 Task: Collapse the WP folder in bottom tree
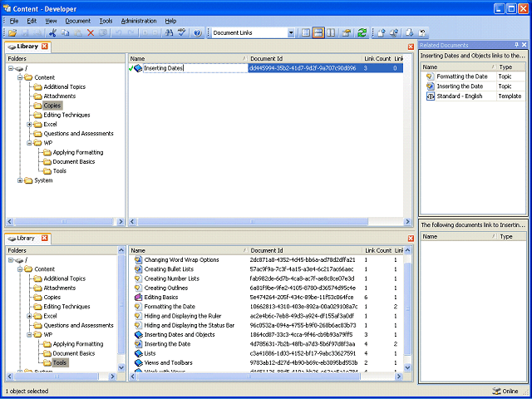[x=29, y=335]
